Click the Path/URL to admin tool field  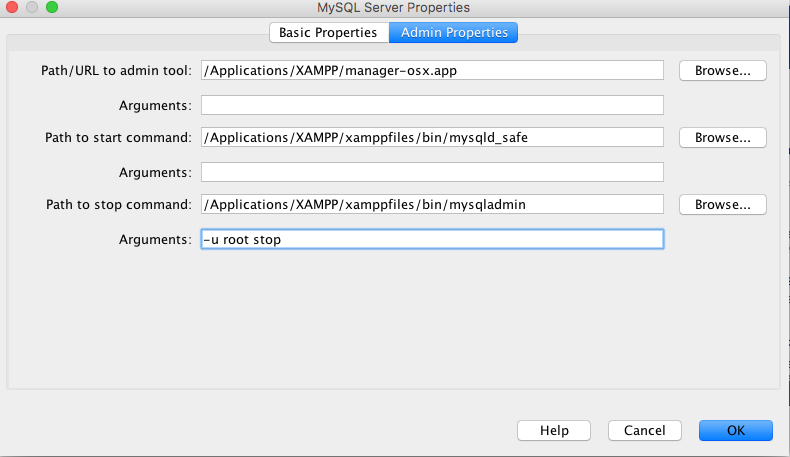432,71
